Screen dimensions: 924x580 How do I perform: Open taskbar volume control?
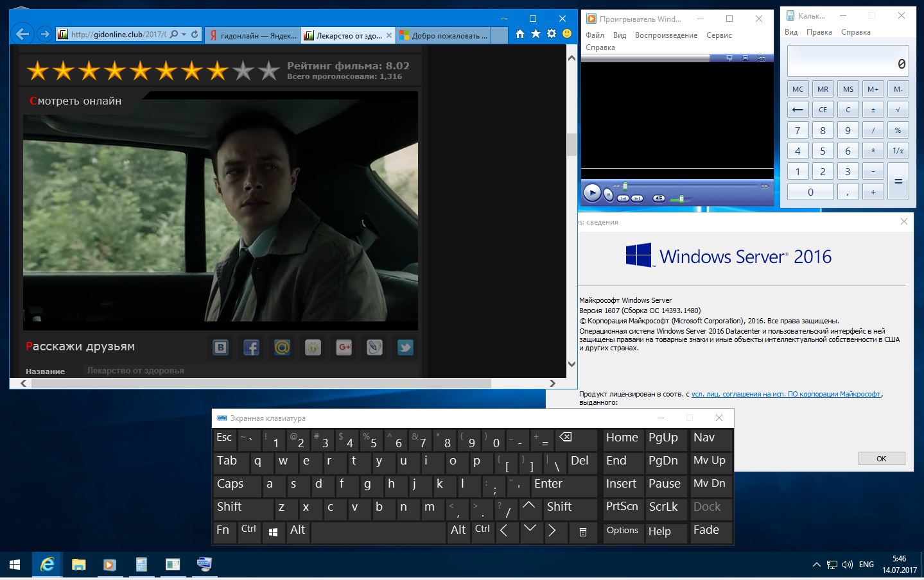click(848, 565)
